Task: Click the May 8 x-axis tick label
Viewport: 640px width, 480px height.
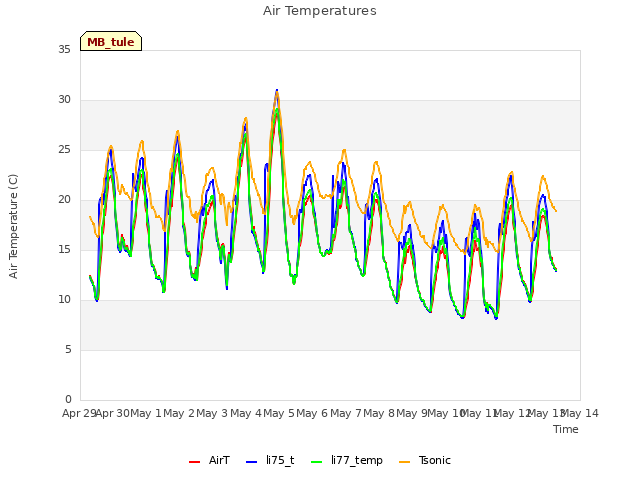Action: [x=379, y=413]
